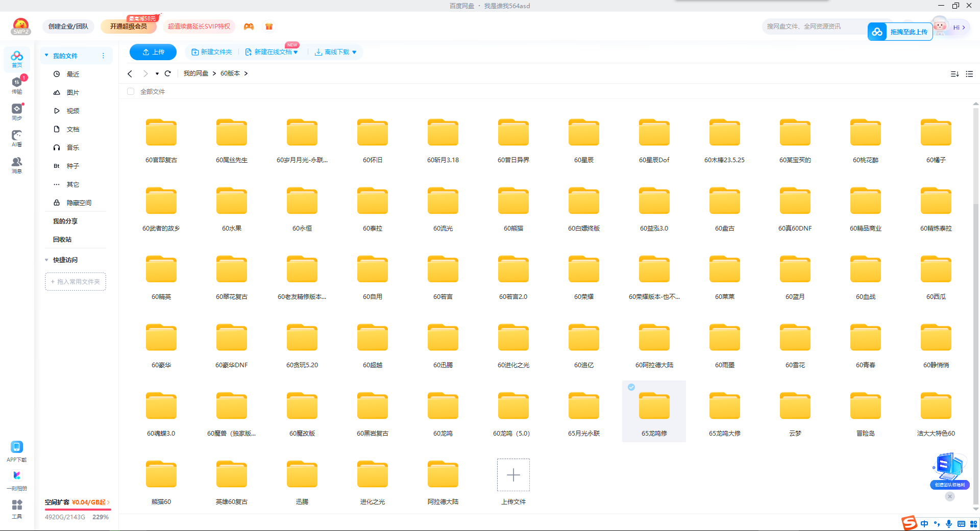Select 视频 category in the sidebar
Viewport: 980px width, 531px height.
click(x=72, y=111)
